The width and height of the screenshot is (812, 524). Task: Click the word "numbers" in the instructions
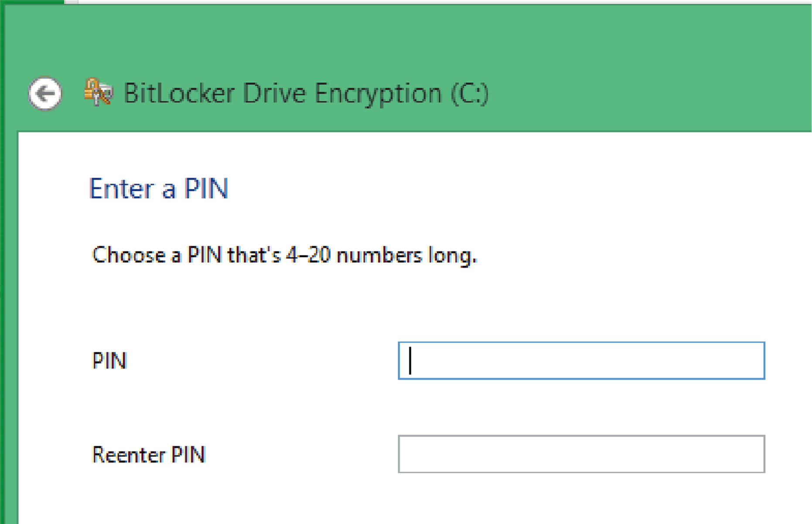[x=379, y=255]
